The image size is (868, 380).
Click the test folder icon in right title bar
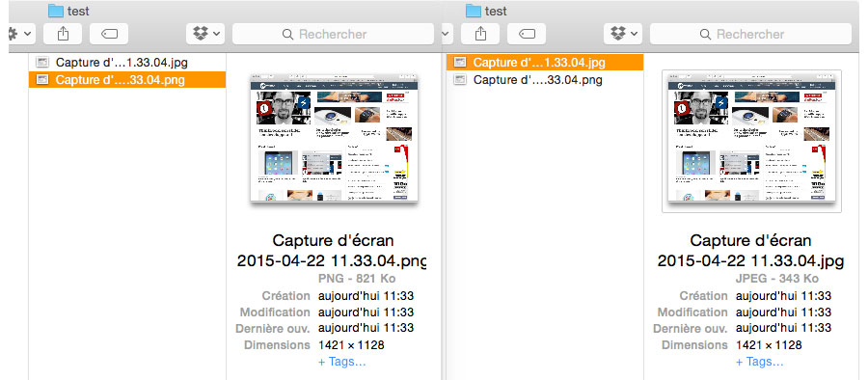(474, 11)
